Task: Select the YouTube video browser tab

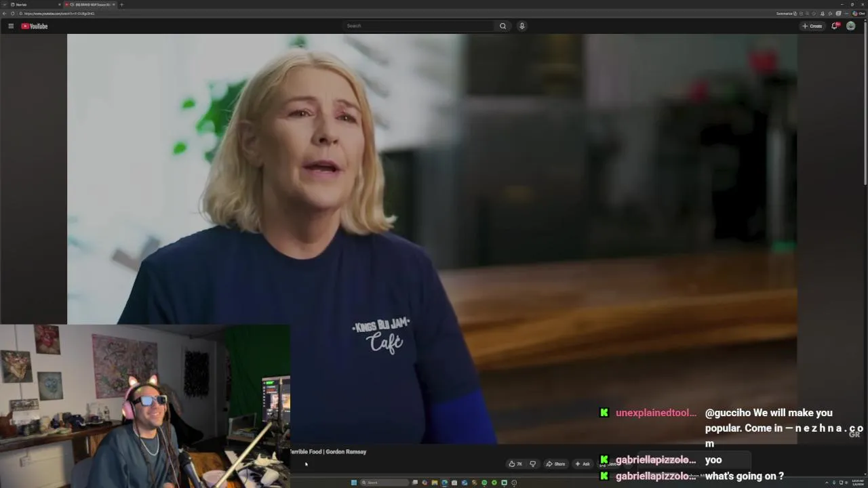Action: pos(92,5)
